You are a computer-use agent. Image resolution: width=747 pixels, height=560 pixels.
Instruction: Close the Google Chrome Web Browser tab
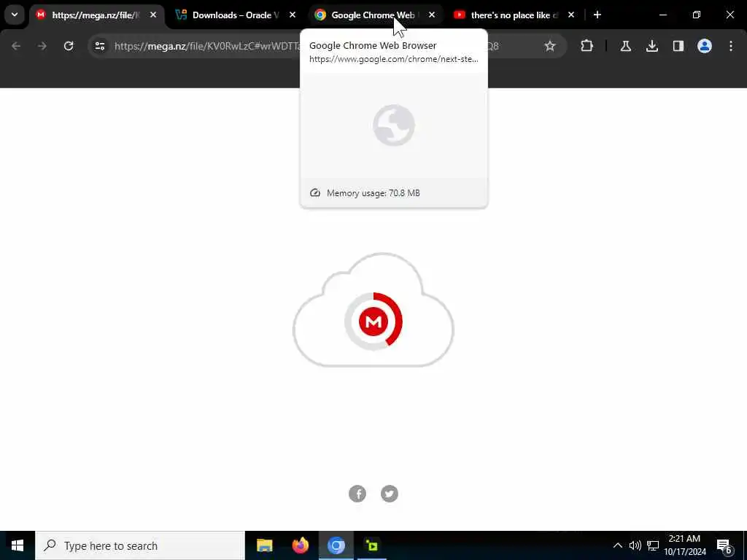coord(432,15)
